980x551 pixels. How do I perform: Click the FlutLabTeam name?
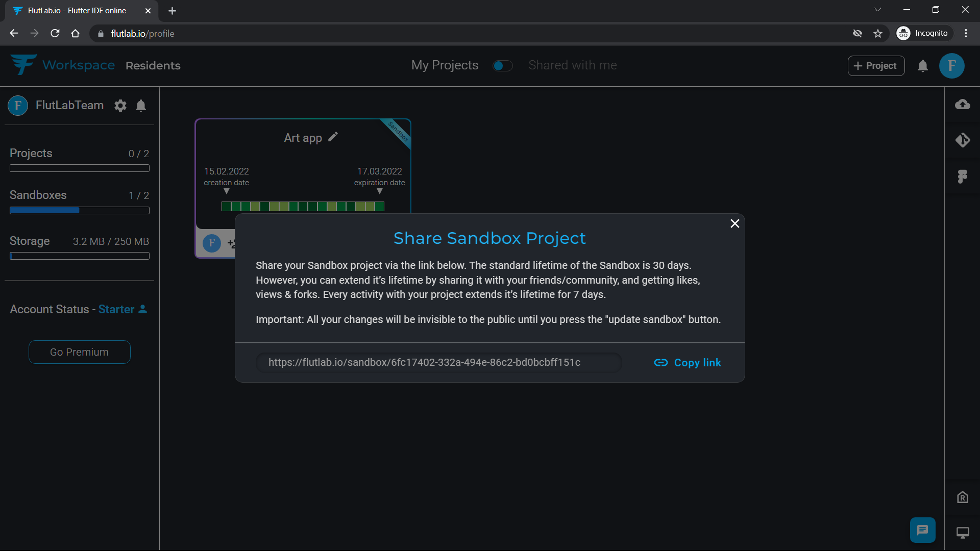tap(69, 105)
